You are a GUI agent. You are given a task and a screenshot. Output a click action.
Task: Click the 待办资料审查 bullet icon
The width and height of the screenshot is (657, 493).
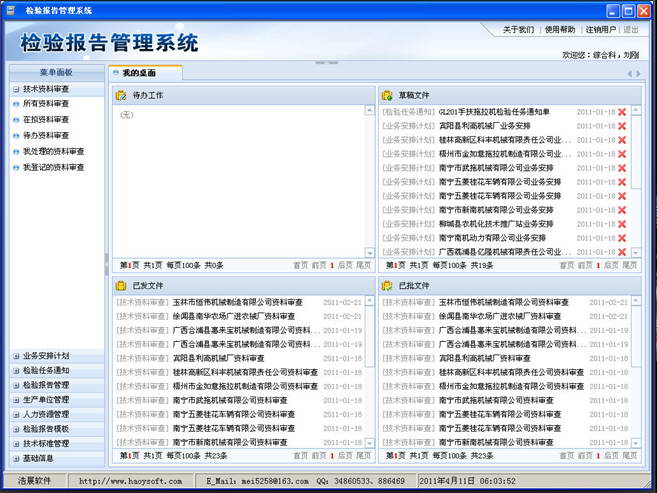[16, 136]
